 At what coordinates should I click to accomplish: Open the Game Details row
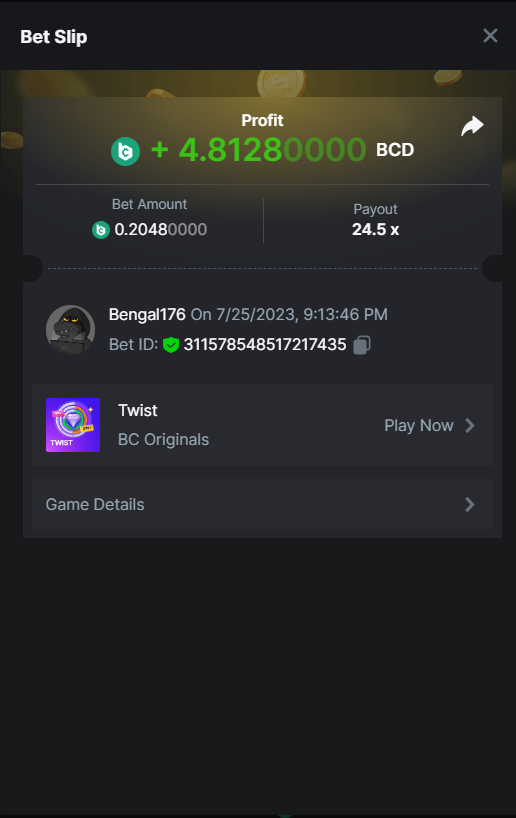coord(262,504)
